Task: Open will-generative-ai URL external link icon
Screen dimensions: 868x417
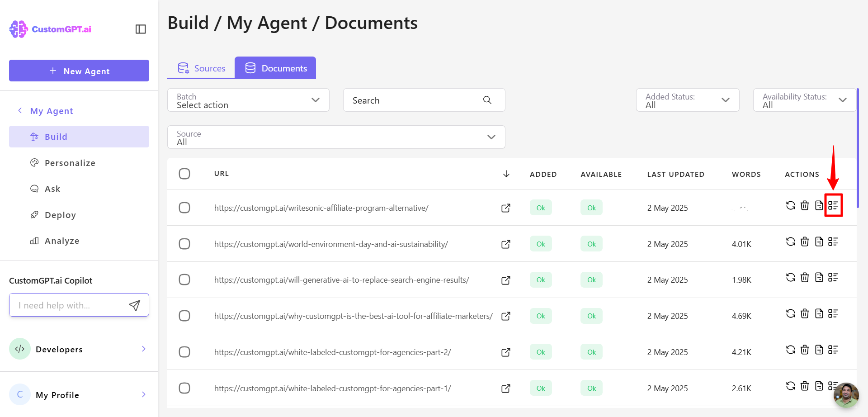Action: tap(506, 280)
